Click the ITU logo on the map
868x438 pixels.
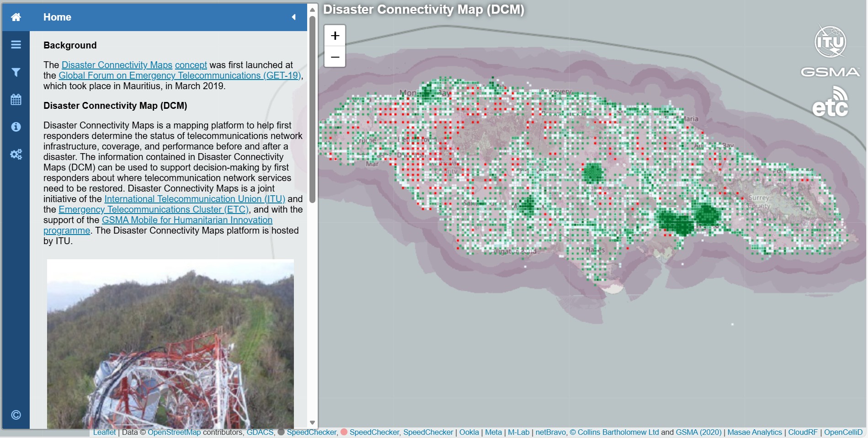(x=830, y=42)
